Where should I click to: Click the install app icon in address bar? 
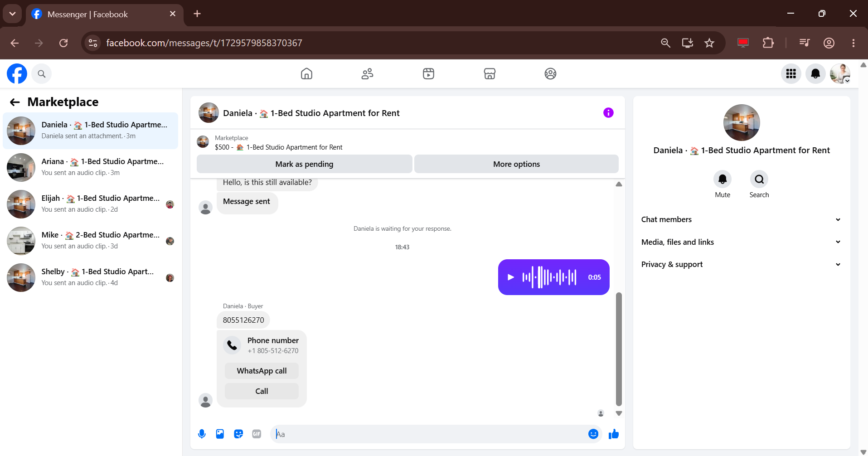tap(688, 43)
